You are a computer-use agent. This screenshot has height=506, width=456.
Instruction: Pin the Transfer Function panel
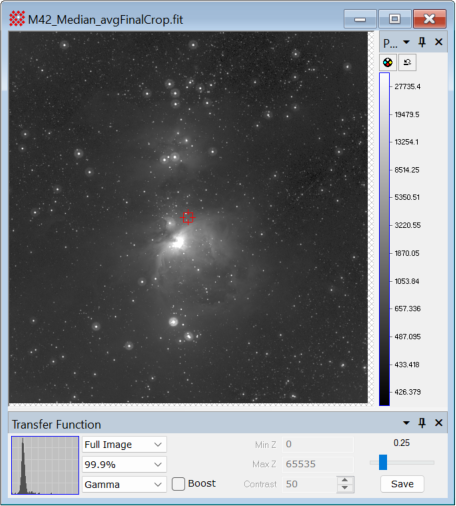[422, 423]
